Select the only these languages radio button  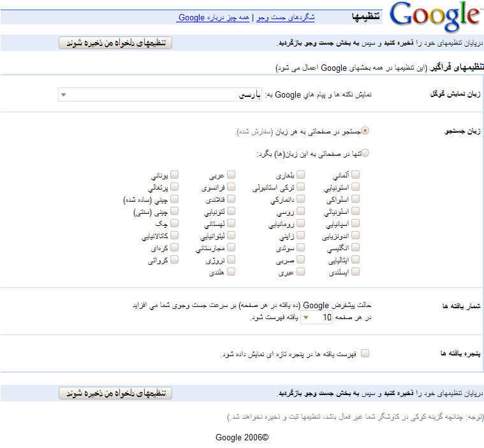[x=365, y=153]
